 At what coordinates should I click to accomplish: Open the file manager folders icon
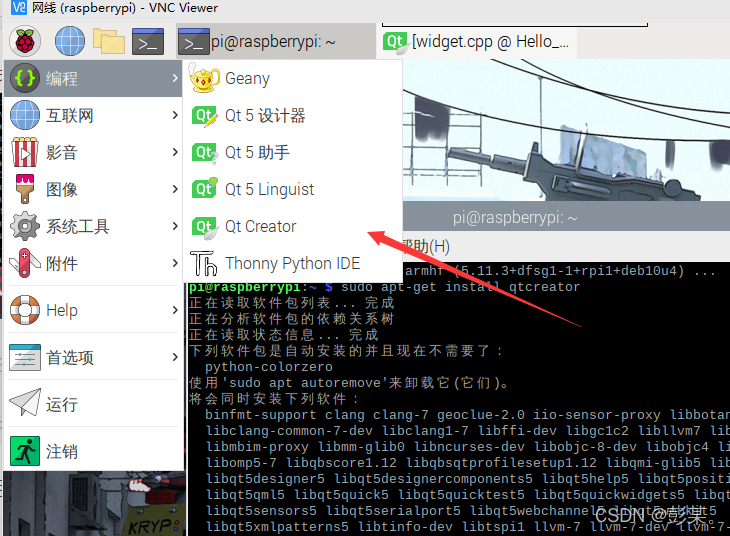(x=108, y=41)
